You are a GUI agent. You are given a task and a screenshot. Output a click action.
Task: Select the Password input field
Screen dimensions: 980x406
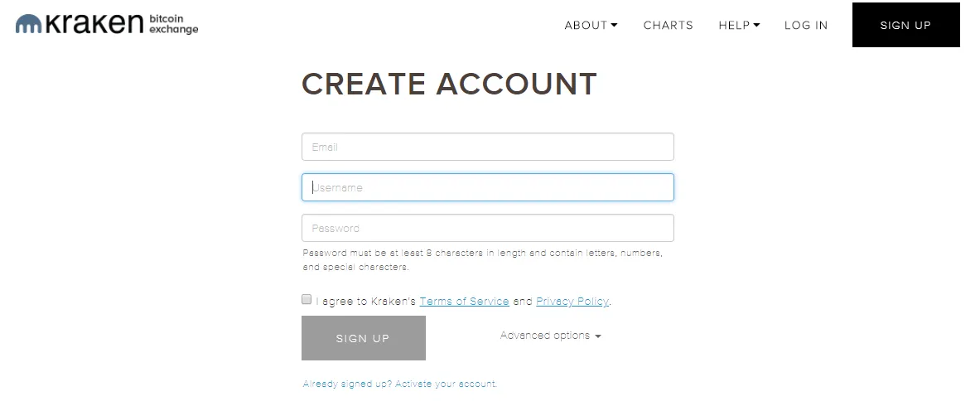click(487, 228)
